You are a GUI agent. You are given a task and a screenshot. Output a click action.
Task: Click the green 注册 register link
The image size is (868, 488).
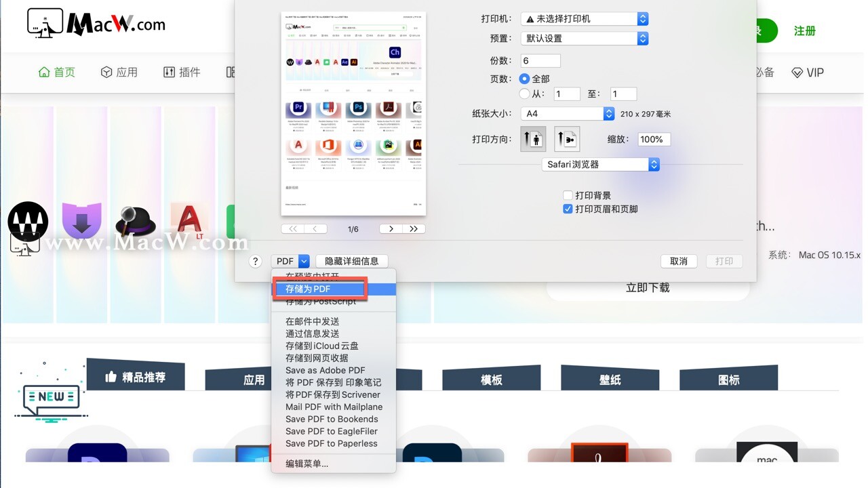805,31
